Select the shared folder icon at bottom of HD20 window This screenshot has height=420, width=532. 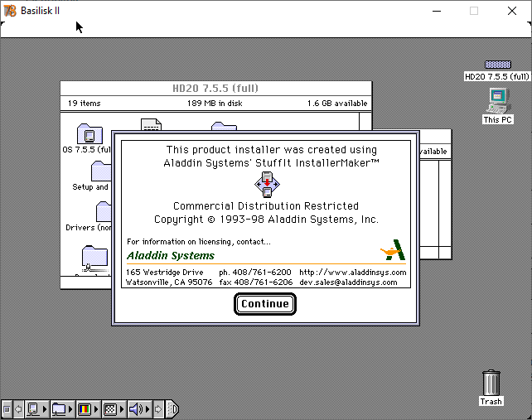(94, 258)
